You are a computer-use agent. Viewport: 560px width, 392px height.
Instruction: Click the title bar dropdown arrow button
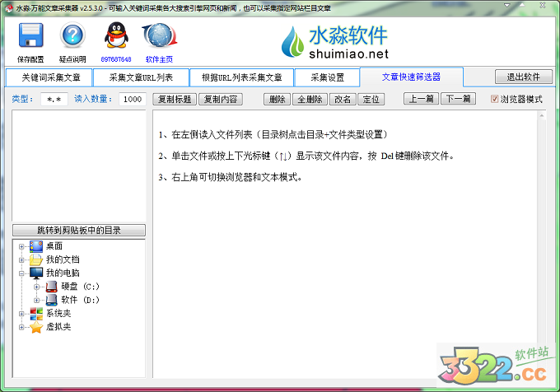pos(507,6)
